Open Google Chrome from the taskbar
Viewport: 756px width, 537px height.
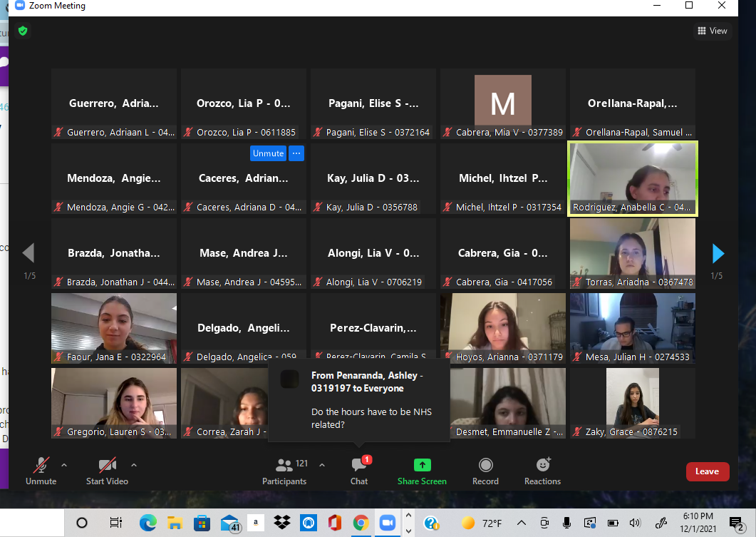click(x=361, y=523)
